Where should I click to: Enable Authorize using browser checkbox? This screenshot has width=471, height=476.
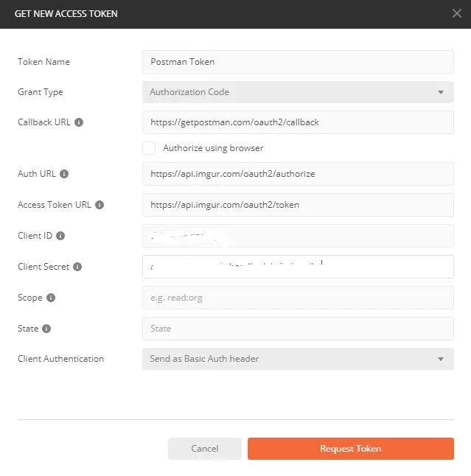coord(149,148)
